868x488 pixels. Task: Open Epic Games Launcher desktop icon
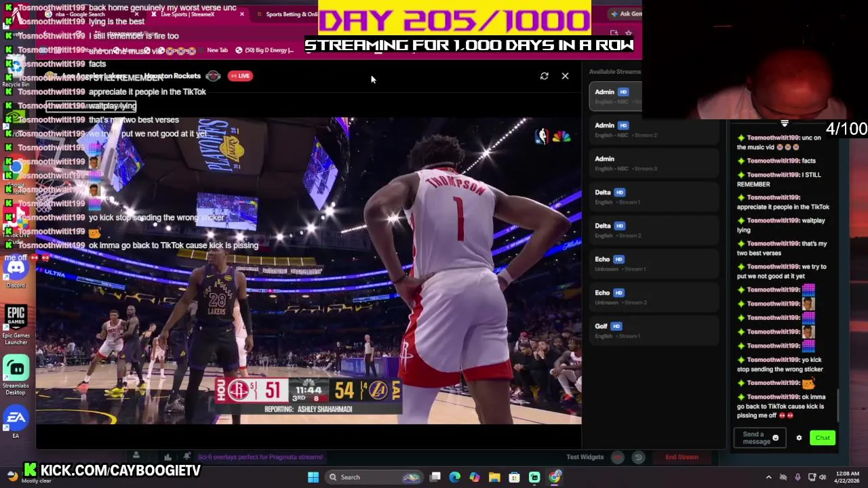pos(16,323)
